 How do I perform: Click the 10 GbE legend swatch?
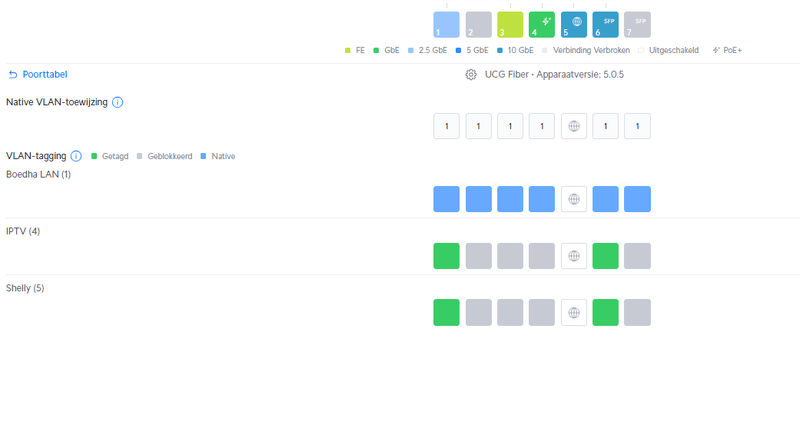(500, 51)
